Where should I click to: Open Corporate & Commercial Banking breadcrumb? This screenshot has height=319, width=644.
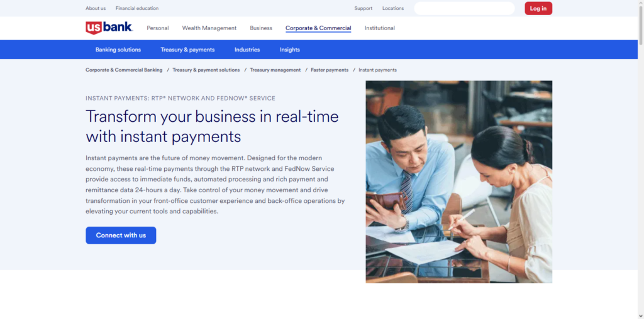tap(124, 70)
